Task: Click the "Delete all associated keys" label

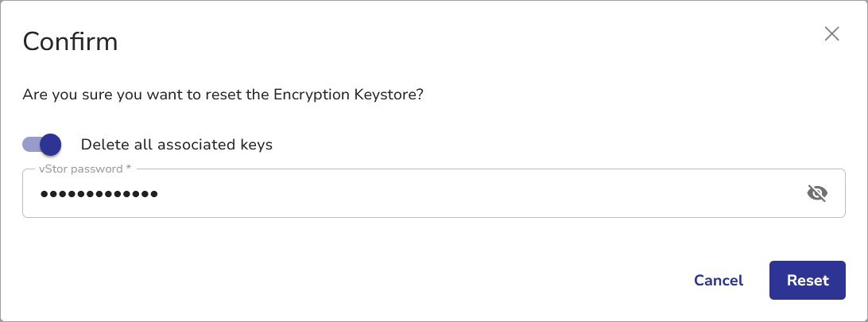Action: coord(176,145)
